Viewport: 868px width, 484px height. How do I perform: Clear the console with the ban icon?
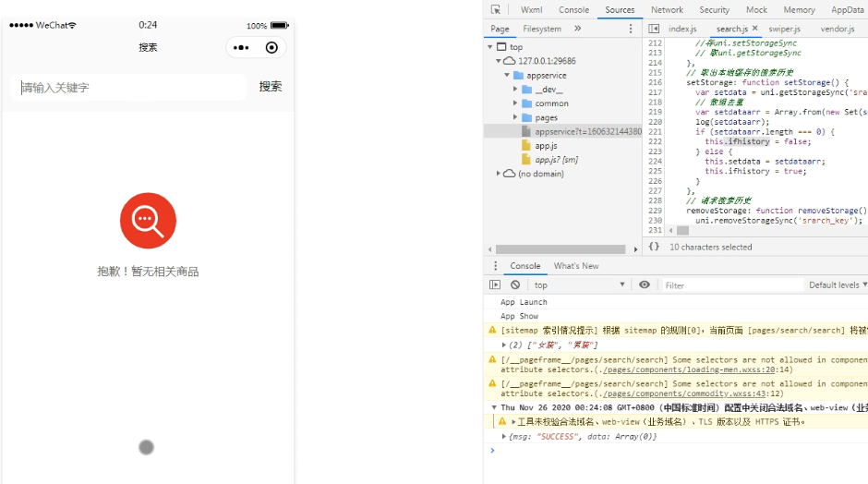click(x=515, y=284)
